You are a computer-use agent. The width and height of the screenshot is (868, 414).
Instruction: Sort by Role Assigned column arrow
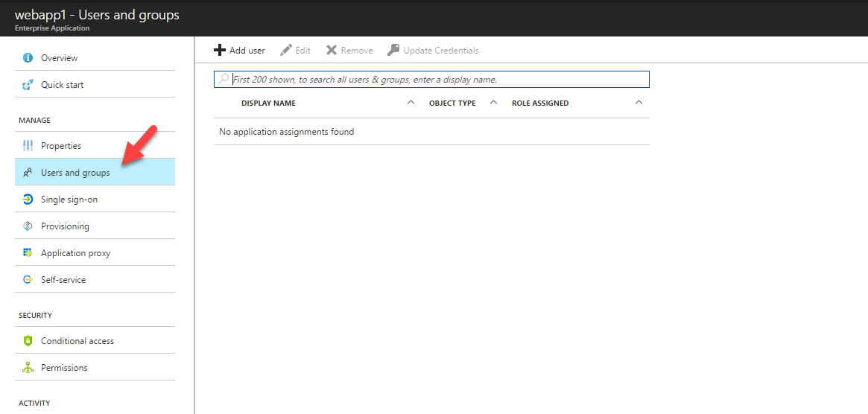639,103
